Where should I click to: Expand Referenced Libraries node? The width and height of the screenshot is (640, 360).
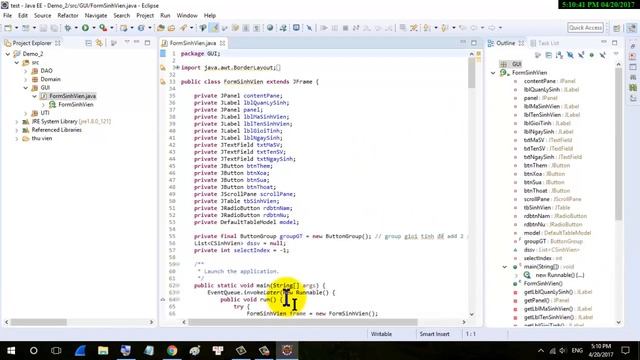[x=17, y=130]
